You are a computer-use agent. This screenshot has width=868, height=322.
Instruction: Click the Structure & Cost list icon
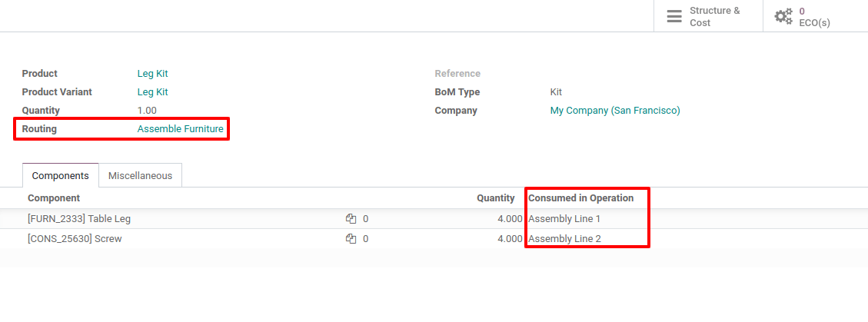tap(674, 16)
